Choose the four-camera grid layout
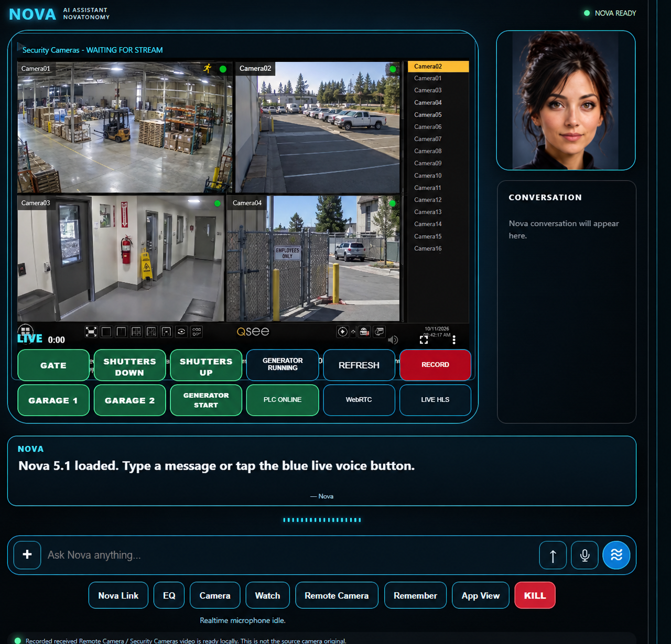This screenshot has width=671, height=644. 136,332
